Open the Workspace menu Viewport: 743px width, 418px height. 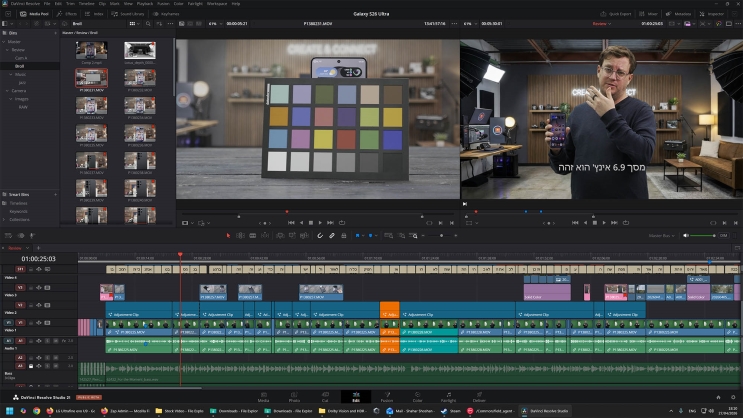(217, 3)
